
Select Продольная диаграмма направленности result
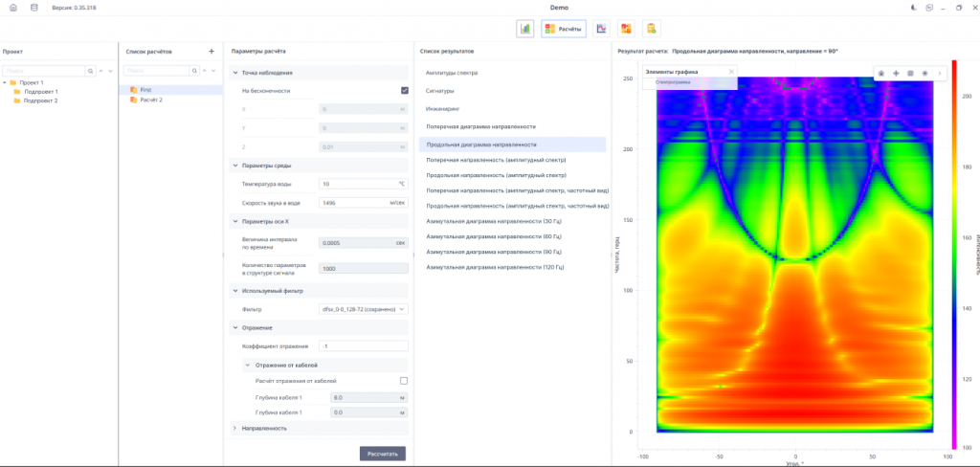[x=513, y=145]
